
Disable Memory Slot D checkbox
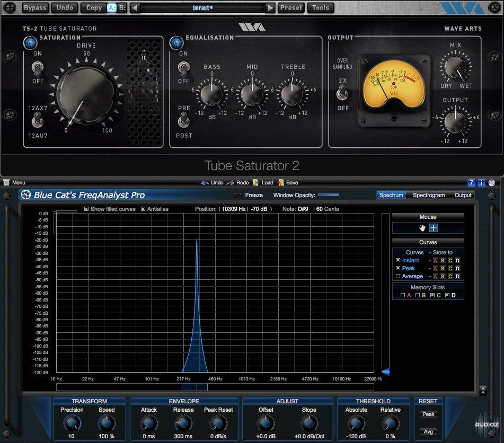pyautogui.click(x=447, y=295)
